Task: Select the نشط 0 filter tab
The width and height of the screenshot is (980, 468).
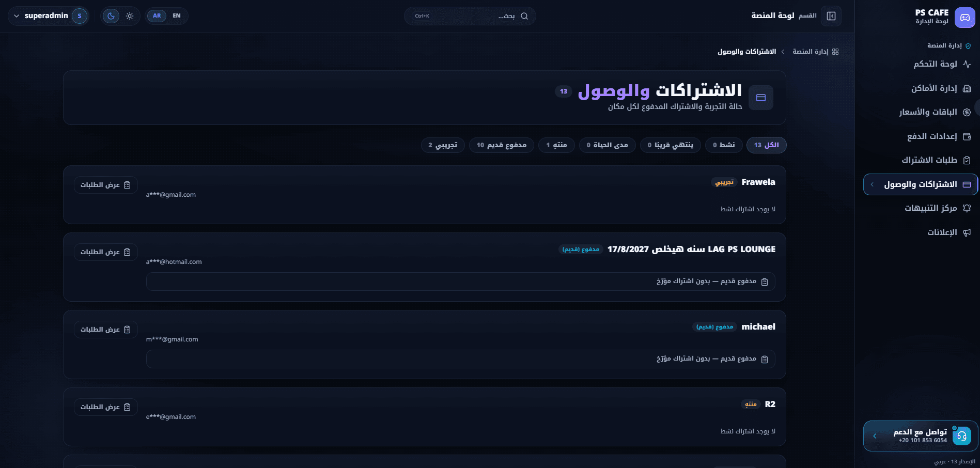Action: pyautogui.click(x=724, y=145)
